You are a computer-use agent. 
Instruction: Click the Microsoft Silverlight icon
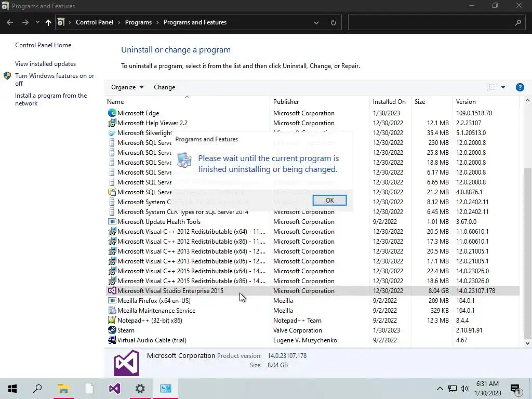[x=112, y=132]
